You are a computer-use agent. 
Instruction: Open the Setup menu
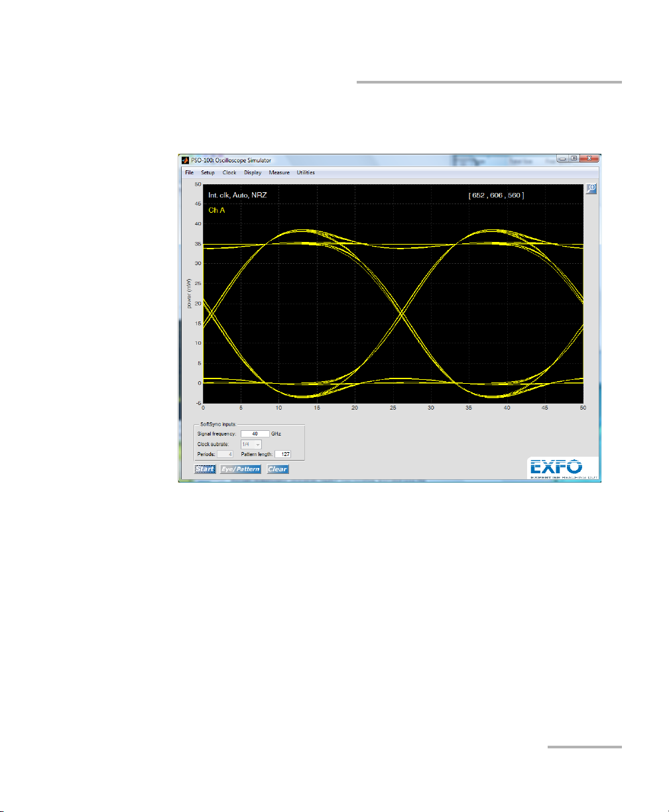(x=208, y=173)
